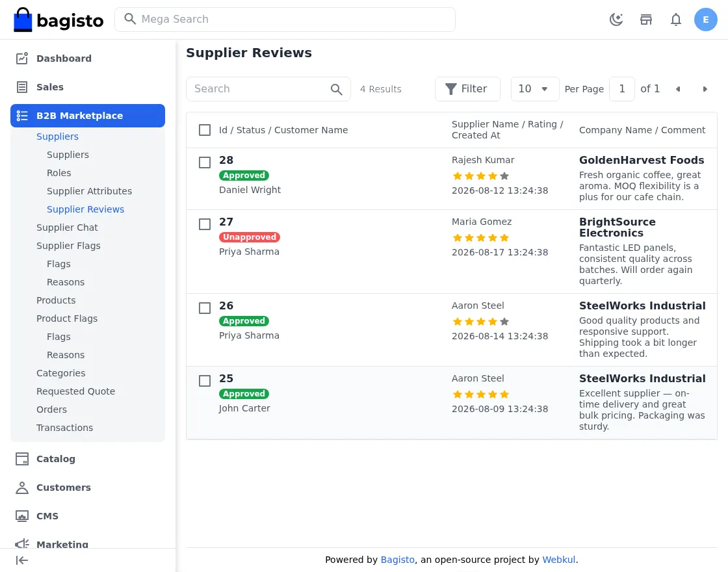Click the bagisto logo
The width and height of the screenshot is (728, 572).
point(58,19)
